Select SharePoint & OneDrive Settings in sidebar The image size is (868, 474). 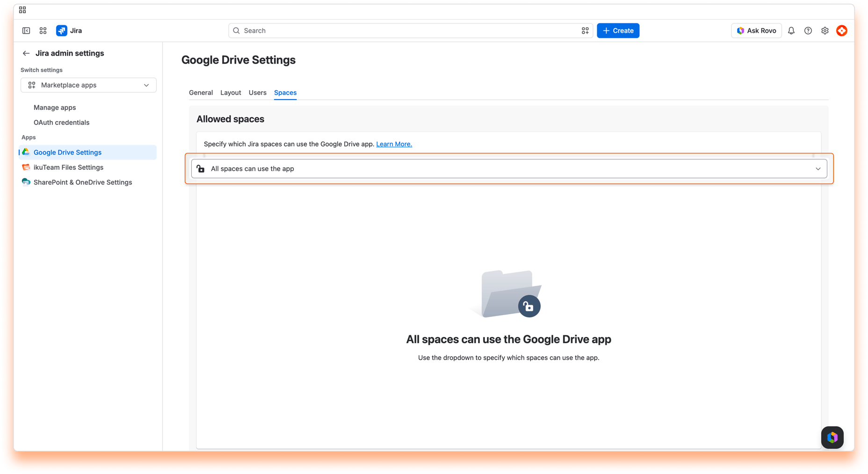point(88,182)
